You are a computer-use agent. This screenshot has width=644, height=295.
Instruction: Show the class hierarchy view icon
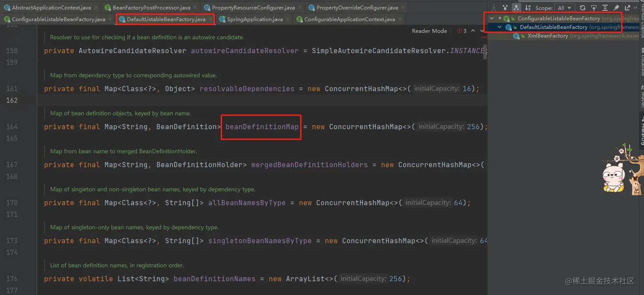coord(494,8)
